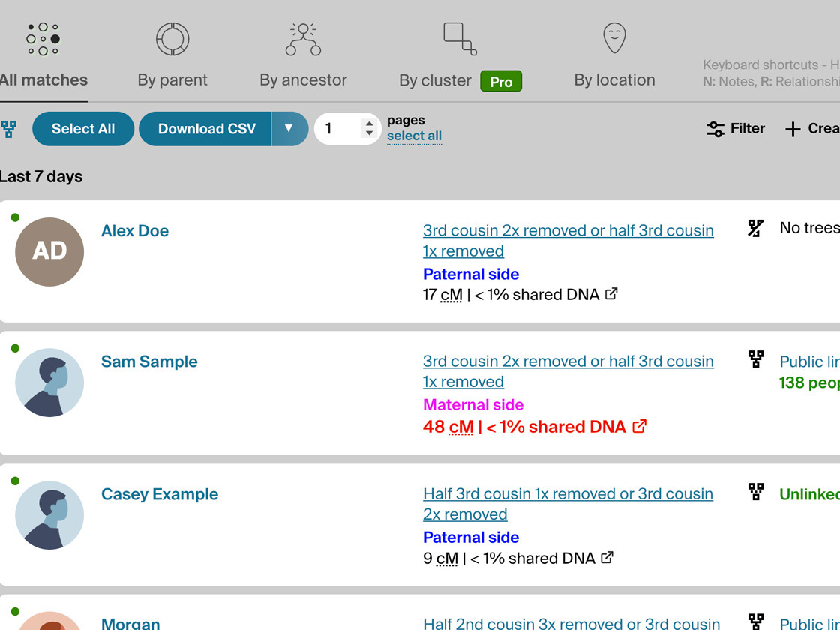Click the Unlinked tree text for Casey Example
Screen dimensions: 840x630
pyautogui.click(x=809, y=494)
